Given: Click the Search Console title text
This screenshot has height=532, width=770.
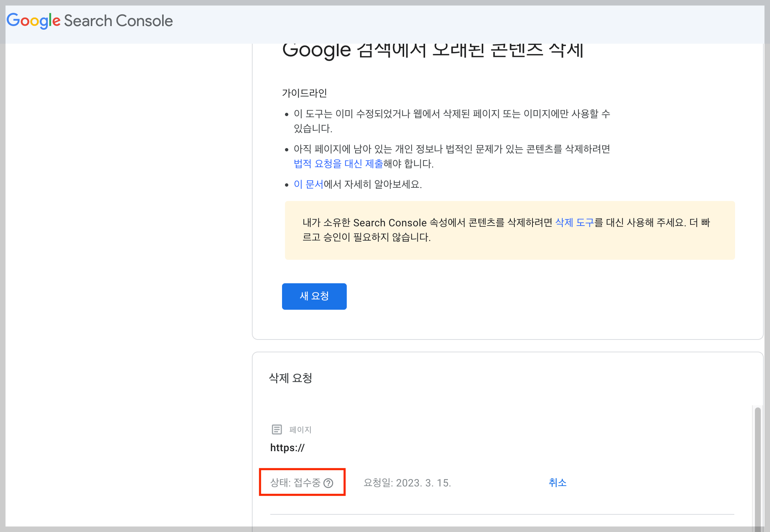Looking at the screenshot, I should (x=118, y=21).
